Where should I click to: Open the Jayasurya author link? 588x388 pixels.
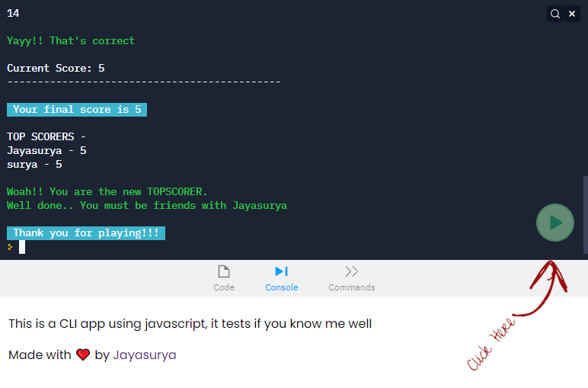(x=145, y=355)
